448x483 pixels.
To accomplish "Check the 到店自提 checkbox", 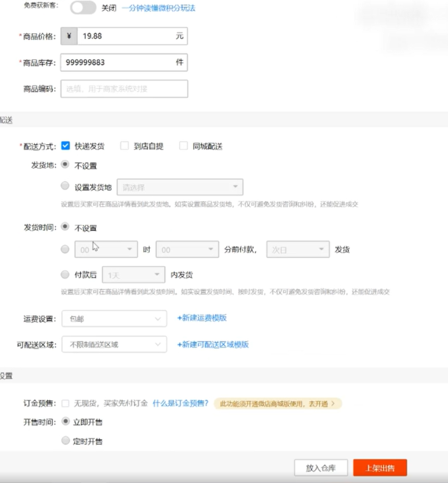I will tap(124, 145).
